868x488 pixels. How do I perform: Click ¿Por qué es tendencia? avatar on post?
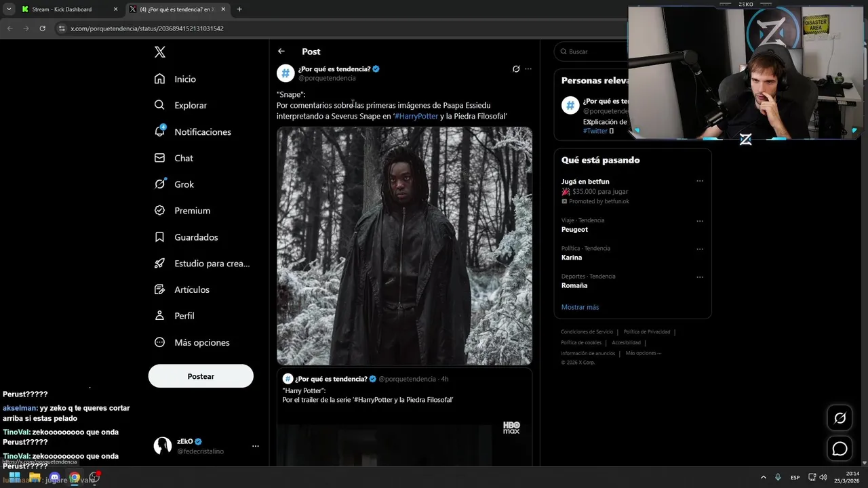(285, 73)
